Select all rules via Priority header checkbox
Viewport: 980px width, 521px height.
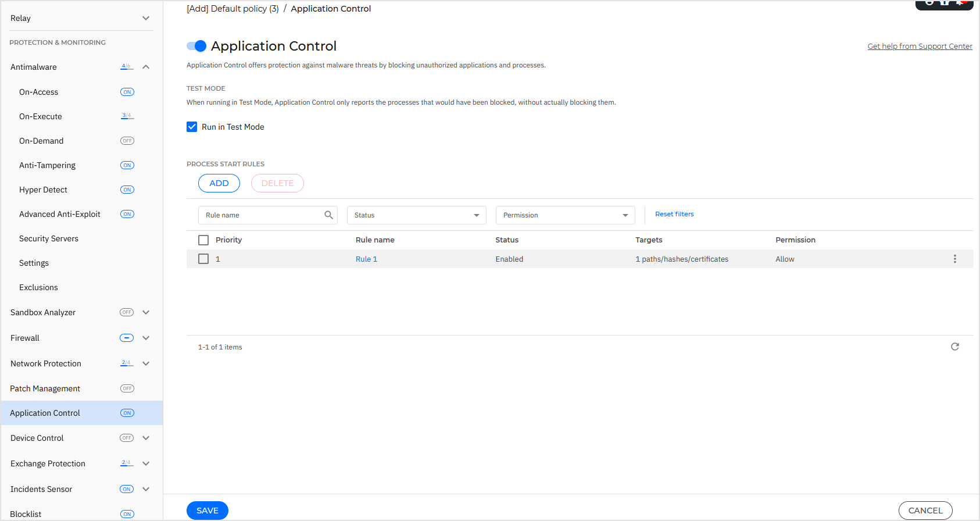coord(203,240)
